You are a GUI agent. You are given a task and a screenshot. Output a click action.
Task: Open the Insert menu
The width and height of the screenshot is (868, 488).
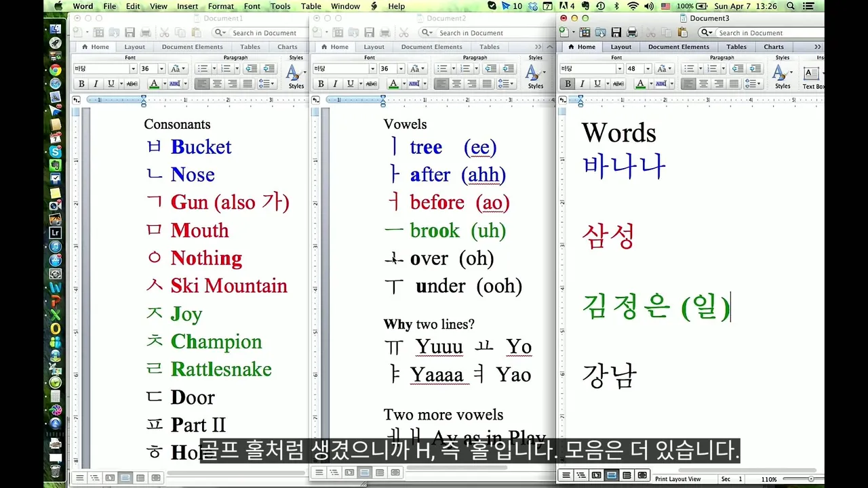[x=187, y=6]
